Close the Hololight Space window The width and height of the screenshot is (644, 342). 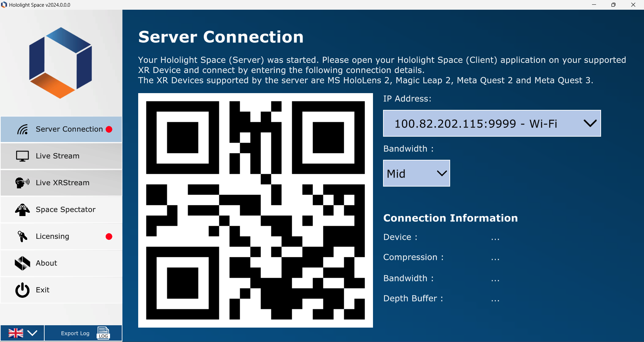(633, 5)
